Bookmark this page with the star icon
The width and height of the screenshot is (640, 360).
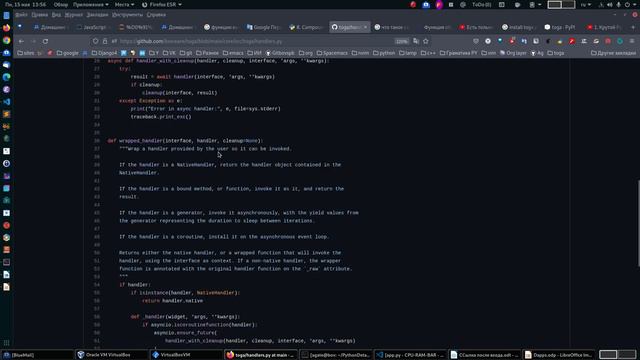pyautogui.click(x=426, y=41)
